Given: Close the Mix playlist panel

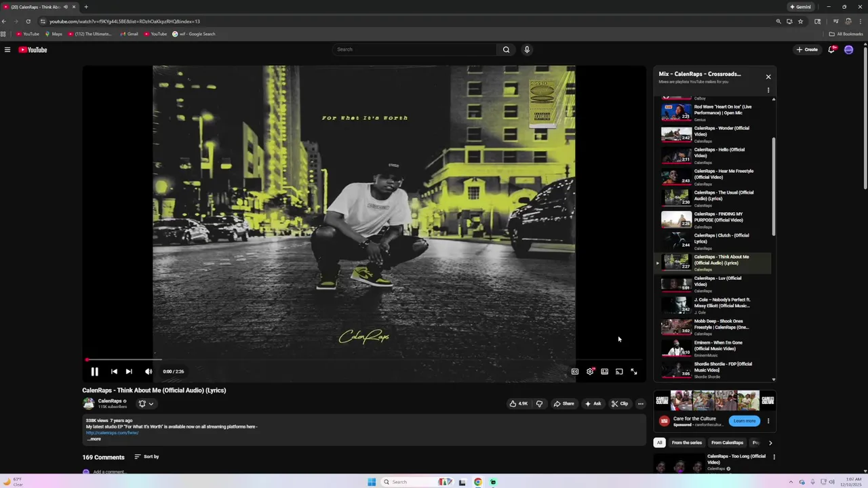Looking at the screenshot, I should (x=768, y=77).
